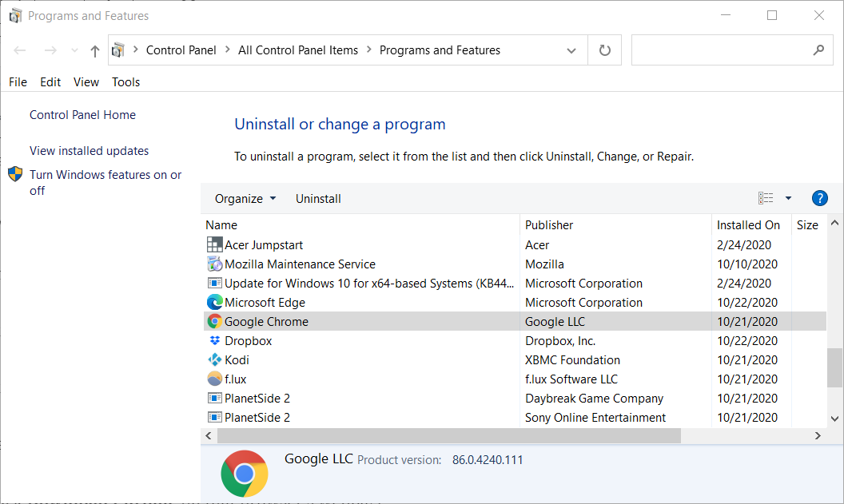Click the Dropbox icon in list

[214, 340]
